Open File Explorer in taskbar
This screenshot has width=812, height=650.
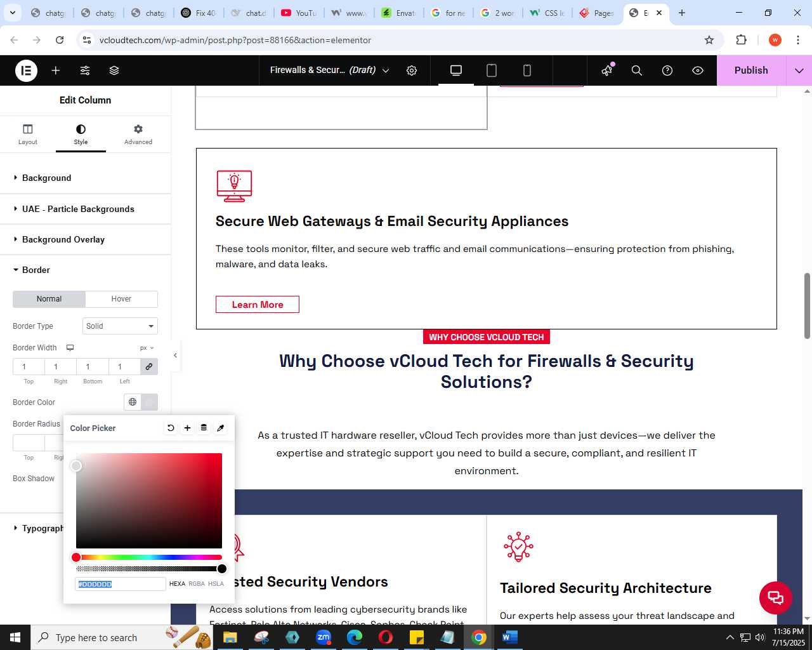[x=230, y=637]
